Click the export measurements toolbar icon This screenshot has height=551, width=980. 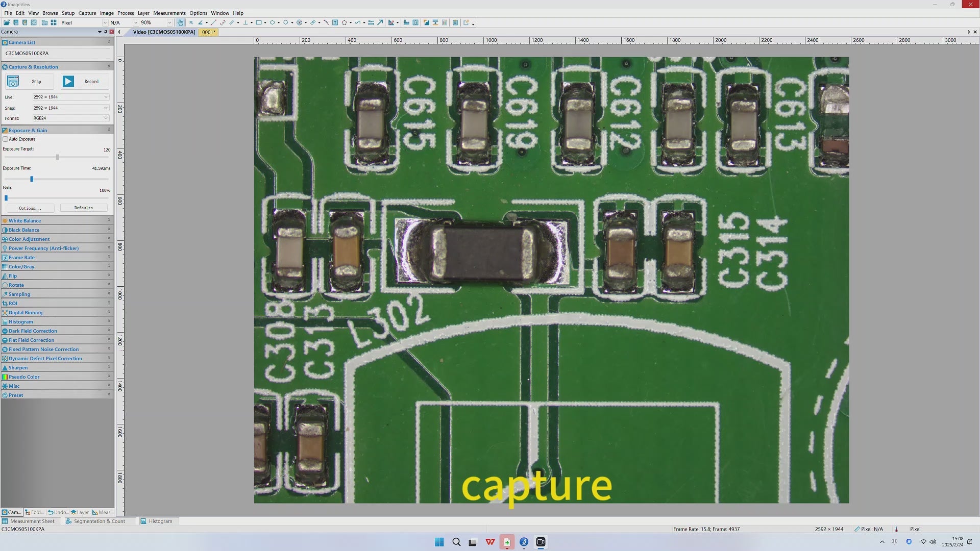(466, 22)
